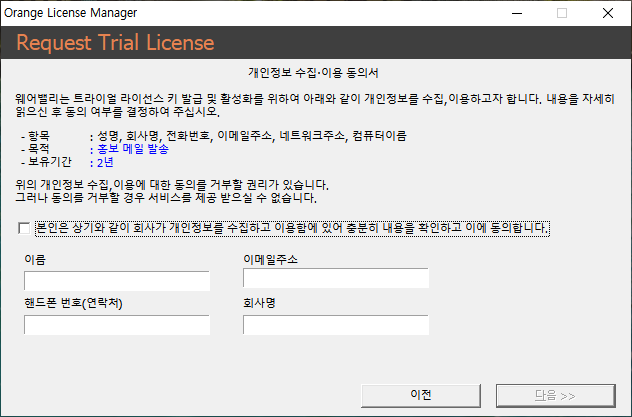
Task: Click the 이름 input field
Action: (116, 278)
